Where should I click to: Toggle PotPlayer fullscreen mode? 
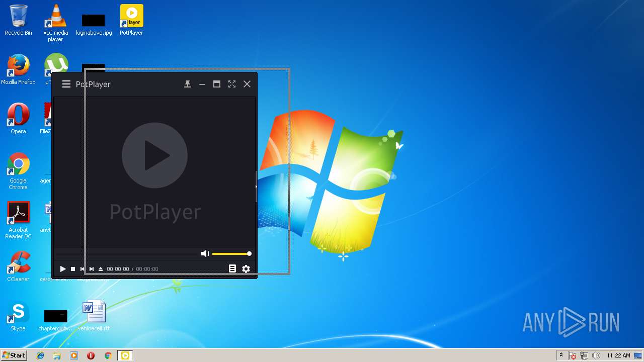pos(232,84)
